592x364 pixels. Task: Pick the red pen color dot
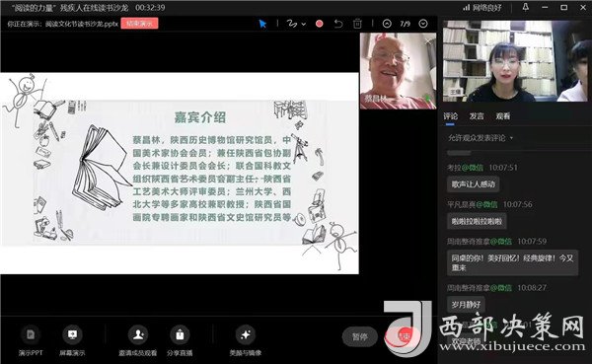click(320, 24)
